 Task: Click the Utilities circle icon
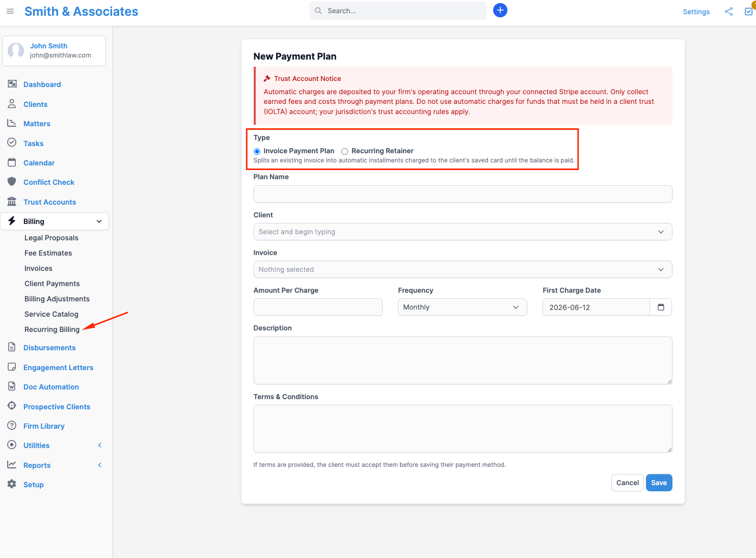pos(12,445)
